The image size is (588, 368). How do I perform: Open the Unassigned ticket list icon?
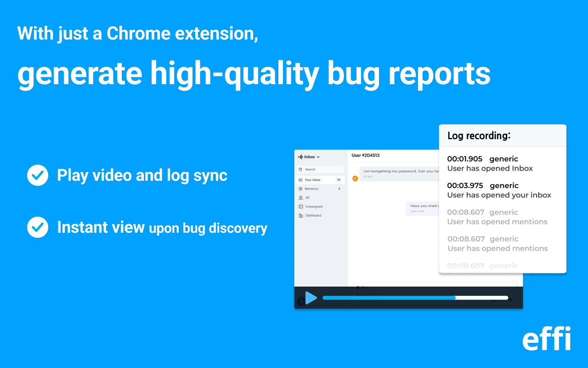coord(301,206)
